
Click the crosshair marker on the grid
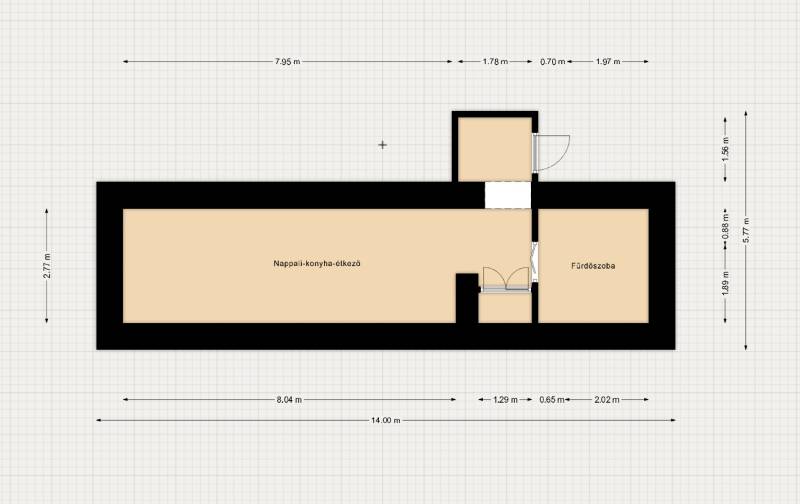point(382,145)
